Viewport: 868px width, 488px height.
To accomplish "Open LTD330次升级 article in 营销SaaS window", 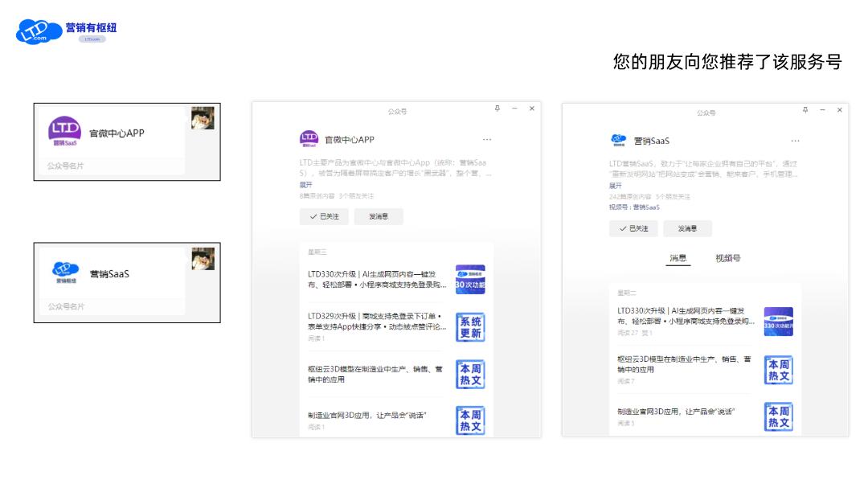I will pyautogui.click(x=686, y=316).
